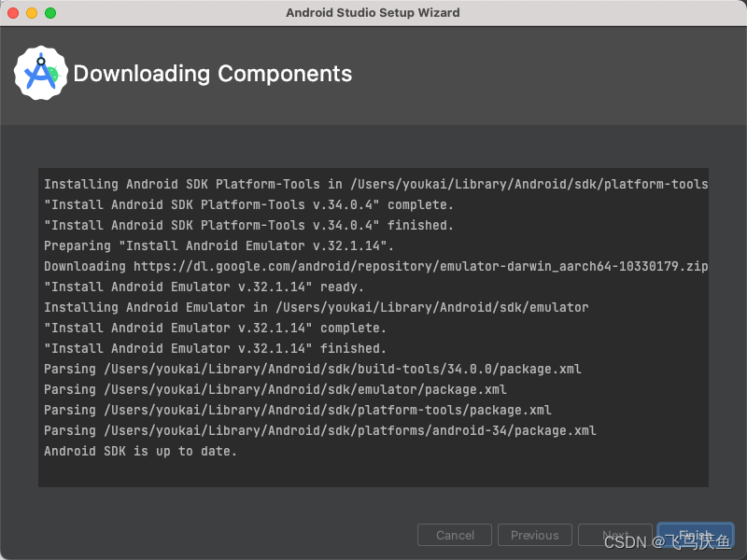Click the disabled Next button
The image size is (747, 560).
[x=615, y=535]
